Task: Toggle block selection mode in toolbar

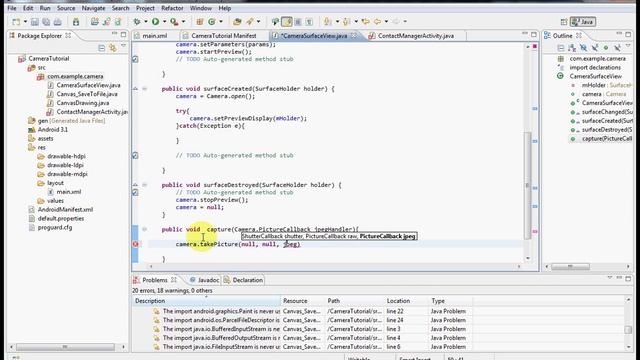Action: [x=298, y=22]
